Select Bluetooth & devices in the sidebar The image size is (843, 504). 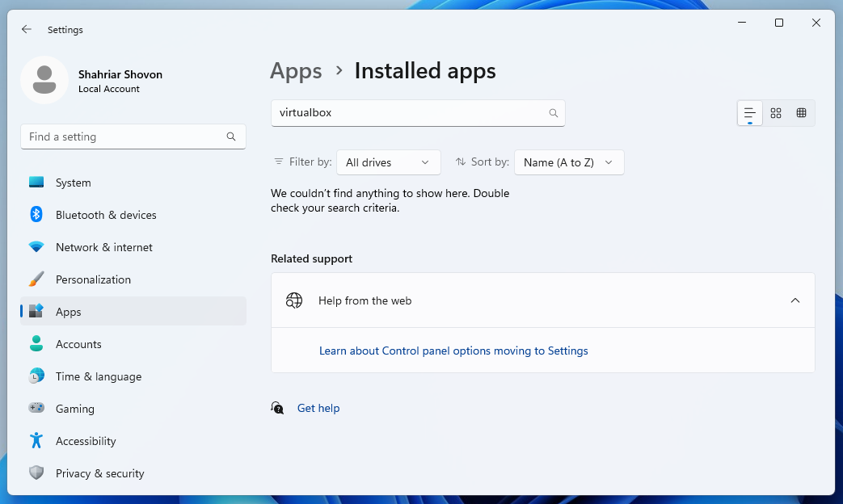pyautogui.click(x=103, y=215)
